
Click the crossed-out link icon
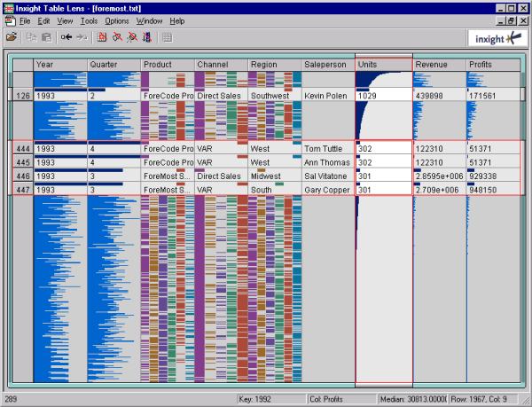[x=117, y=37]
